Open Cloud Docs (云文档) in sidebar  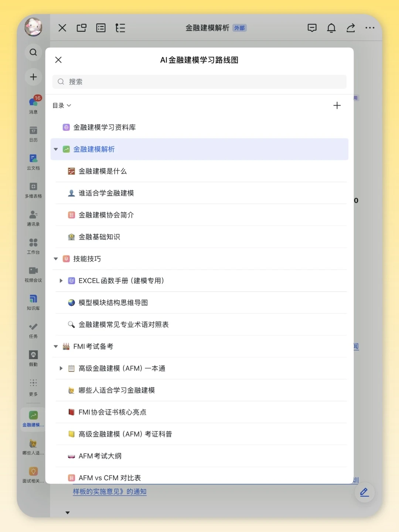pos(33,162)
